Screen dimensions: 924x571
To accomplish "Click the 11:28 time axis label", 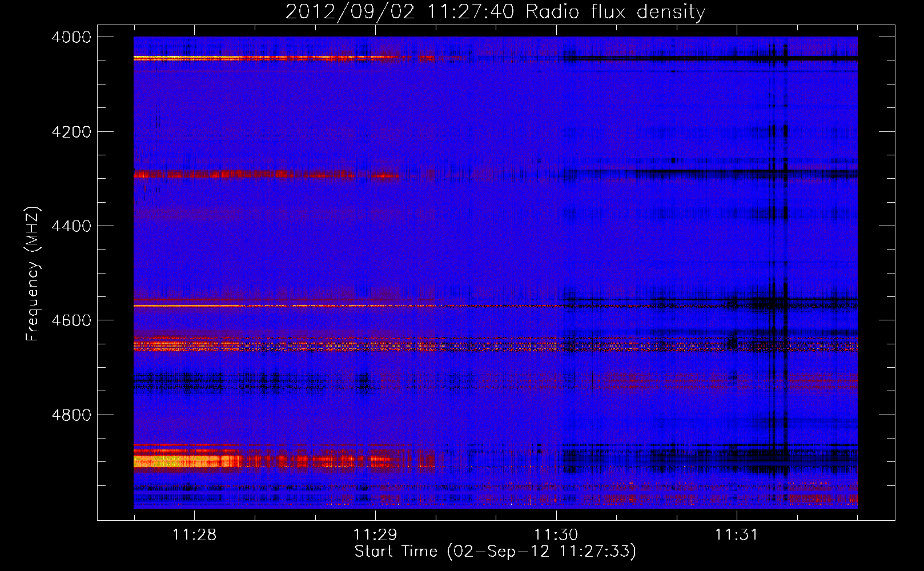I will point(194,535).
